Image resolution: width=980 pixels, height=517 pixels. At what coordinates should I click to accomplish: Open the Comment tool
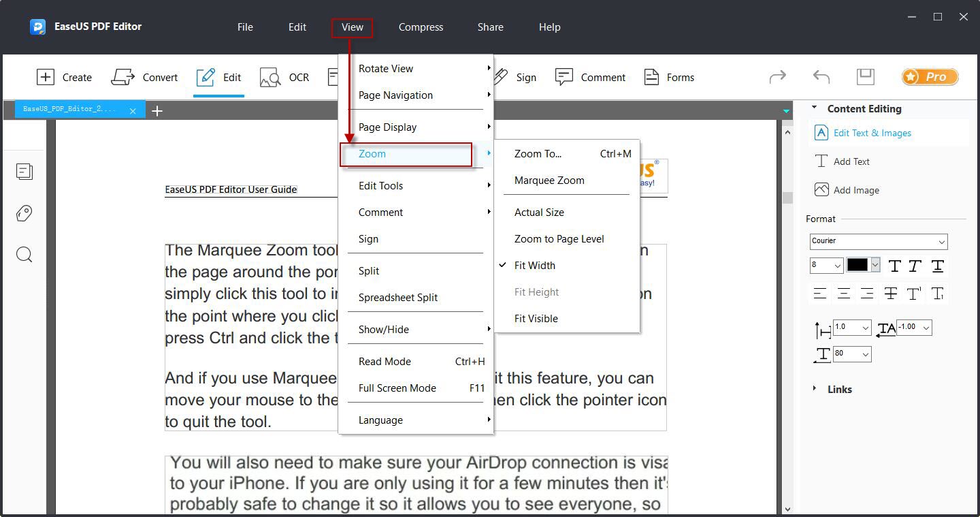coord(590,77)
